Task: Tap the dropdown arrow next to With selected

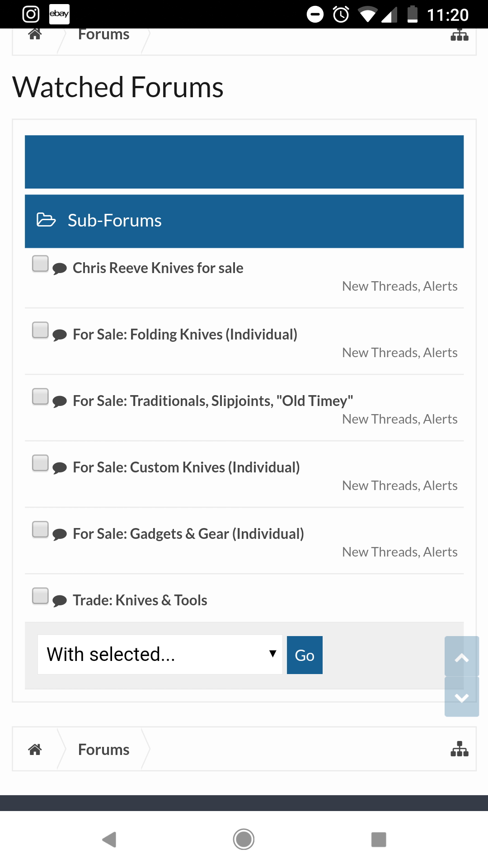Action: 272,654
